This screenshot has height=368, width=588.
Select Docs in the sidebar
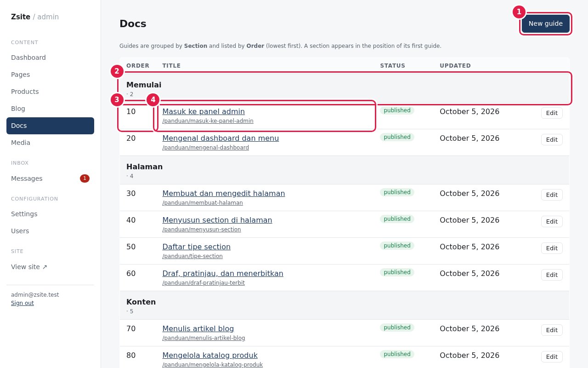pos(50,126)
